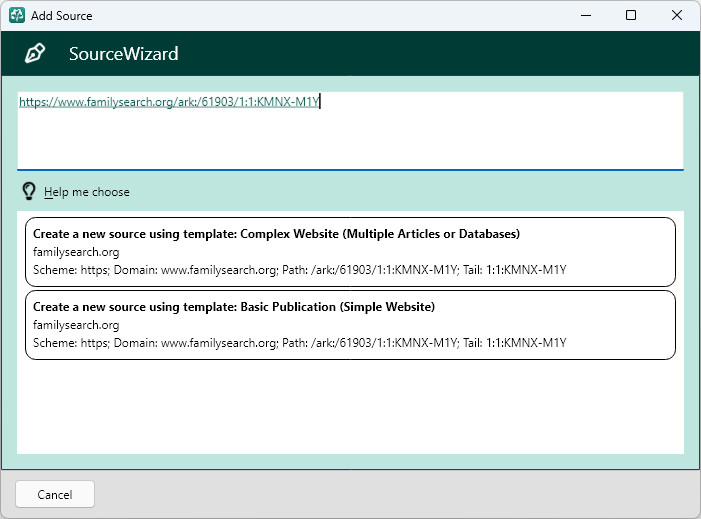Screen dimensions: 701x519
Task: Click the app icon in title bar
Action: tap(17, 15)
